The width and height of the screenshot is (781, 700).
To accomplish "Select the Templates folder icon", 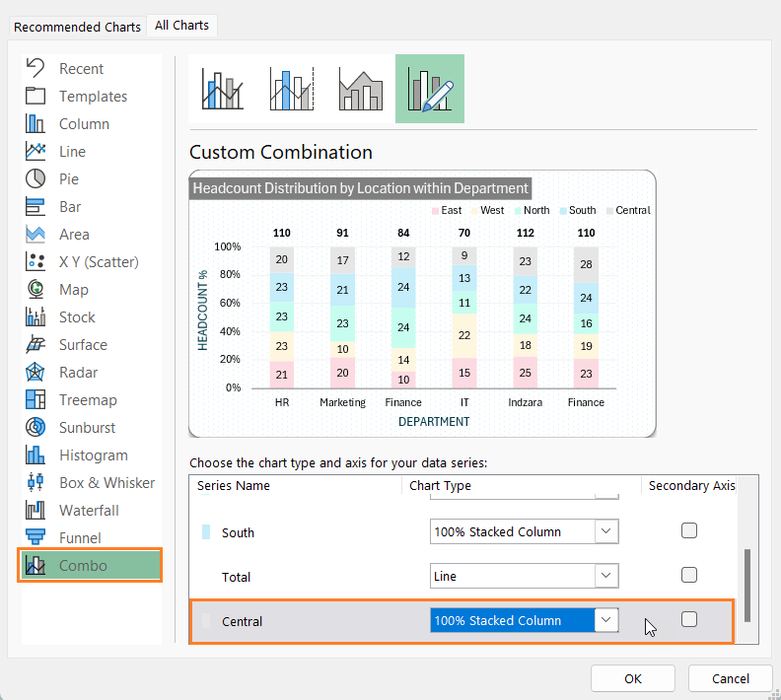I will pos(35,96).
